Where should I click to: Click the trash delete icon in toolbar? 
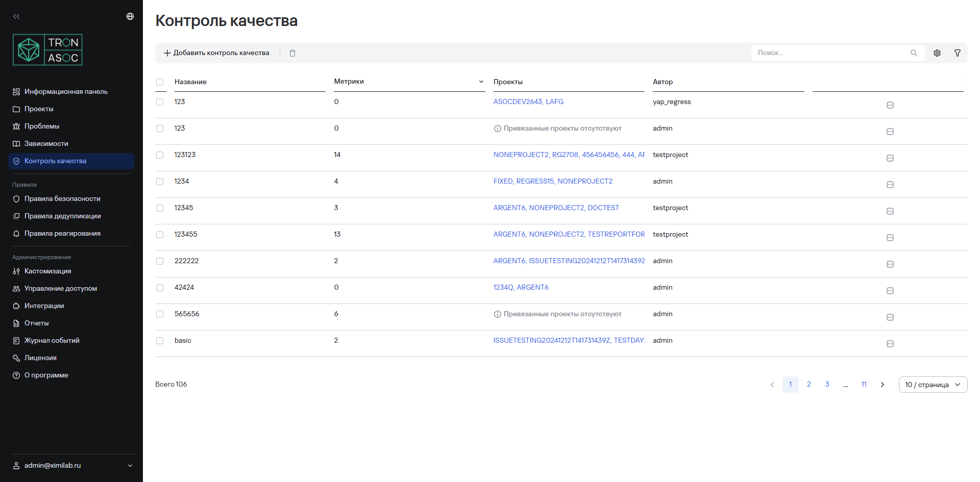[x=292, y=53]
